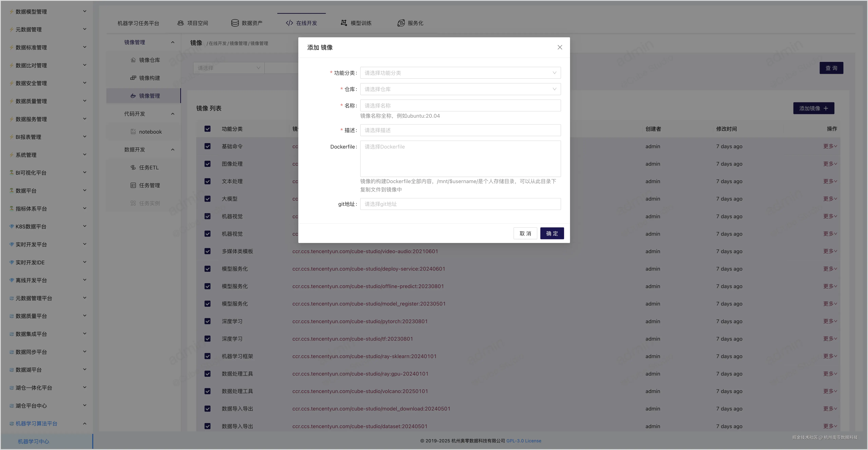Click the 确定 button in the dialog

(x=552, y=233)
